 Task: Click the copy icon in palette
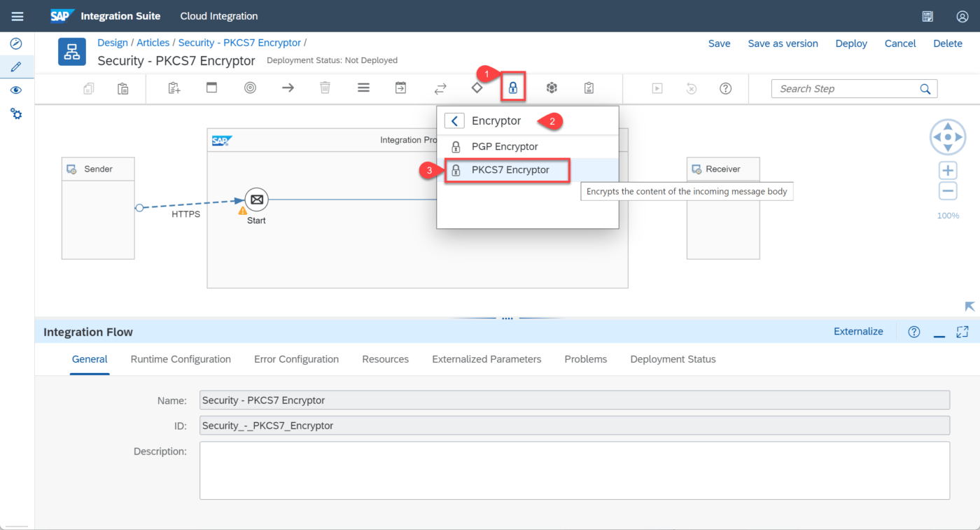click(x=89, y=88)
